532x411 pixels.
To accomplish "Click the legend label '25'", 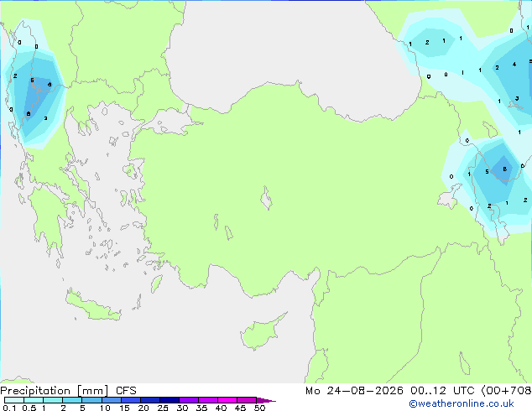I will click(x=163, y=408).
